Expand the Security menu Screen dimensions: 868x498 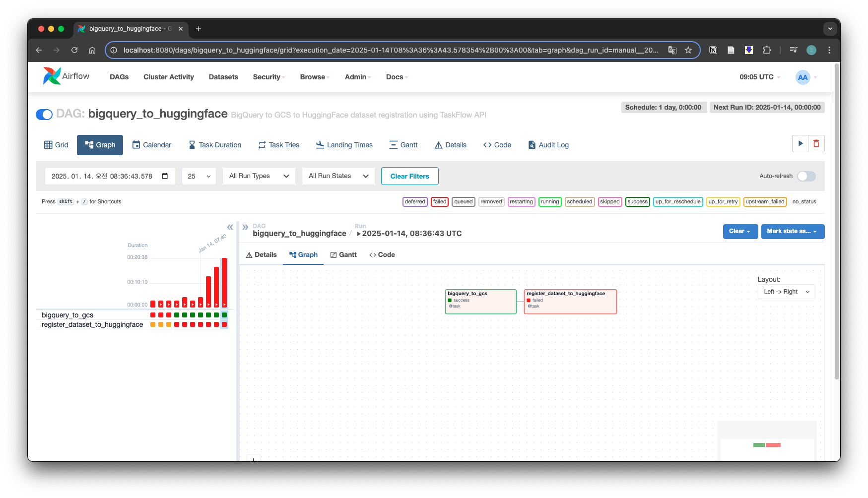click(269, 77)
